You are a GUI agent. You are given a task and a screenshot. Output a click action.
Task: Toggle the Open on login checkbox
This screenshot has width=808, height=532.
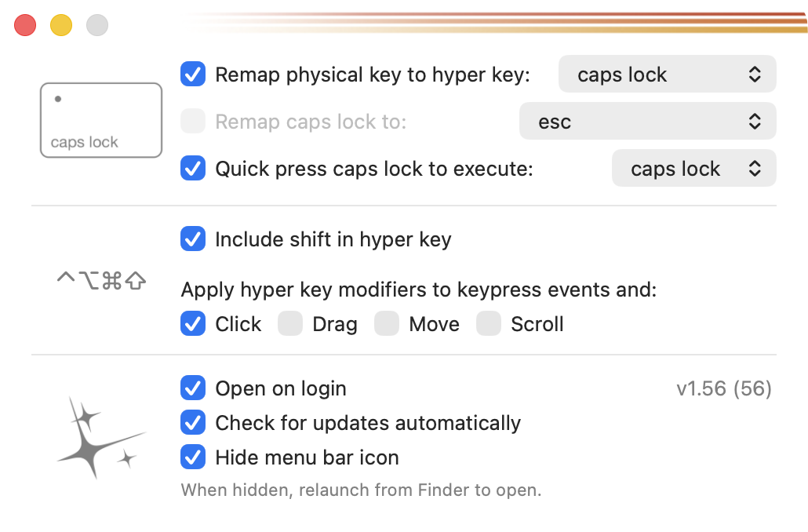tap(193, 388)
